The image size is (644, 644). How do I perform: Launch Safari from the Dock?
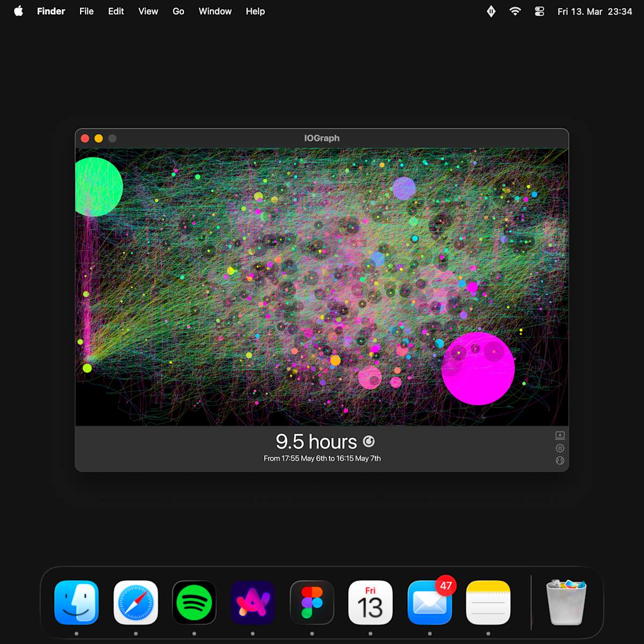coord(136,603)
